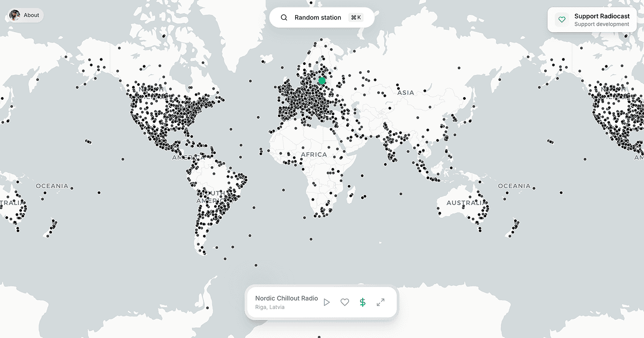Click the left OCEANIA map label
The image size is (644, 338).
52,186
